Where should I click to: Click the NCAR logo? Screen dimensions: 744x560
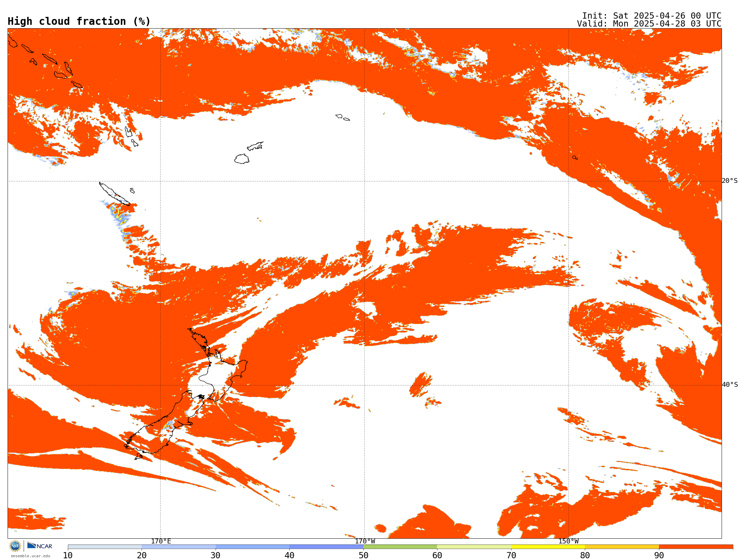tap(40, 546)
